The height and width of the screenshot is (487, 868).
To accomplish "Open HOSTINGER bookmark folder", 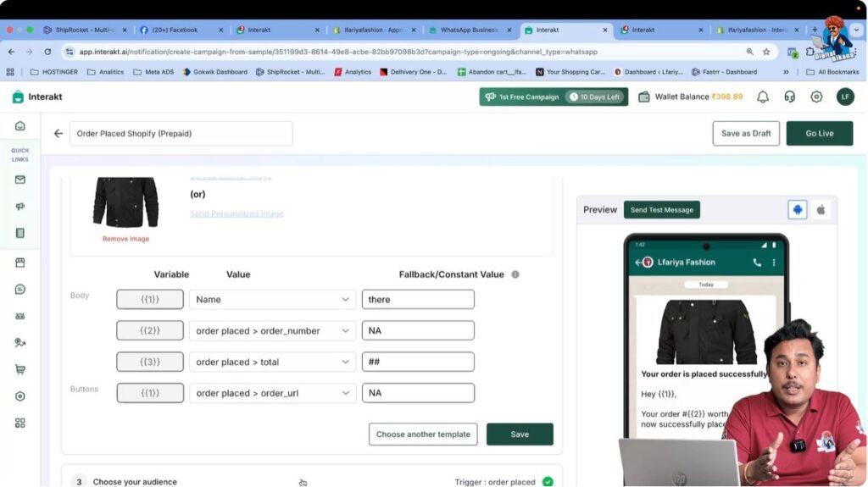I will point(54,72).
